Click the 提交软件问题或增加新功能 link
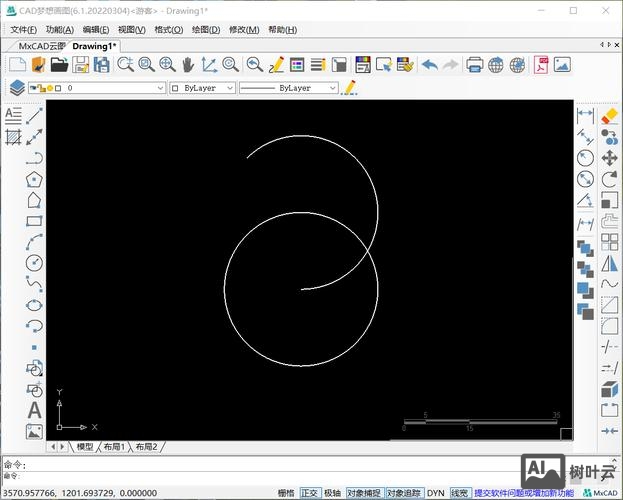623x500 pixels. (x=524, y=493)
